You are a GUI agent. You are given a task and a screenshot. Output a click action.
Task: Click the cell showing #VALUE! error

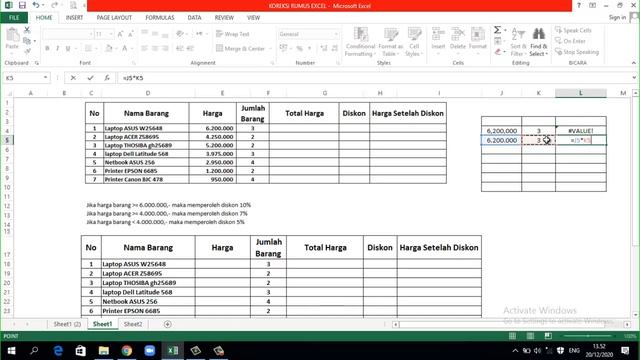pos(580,131)
